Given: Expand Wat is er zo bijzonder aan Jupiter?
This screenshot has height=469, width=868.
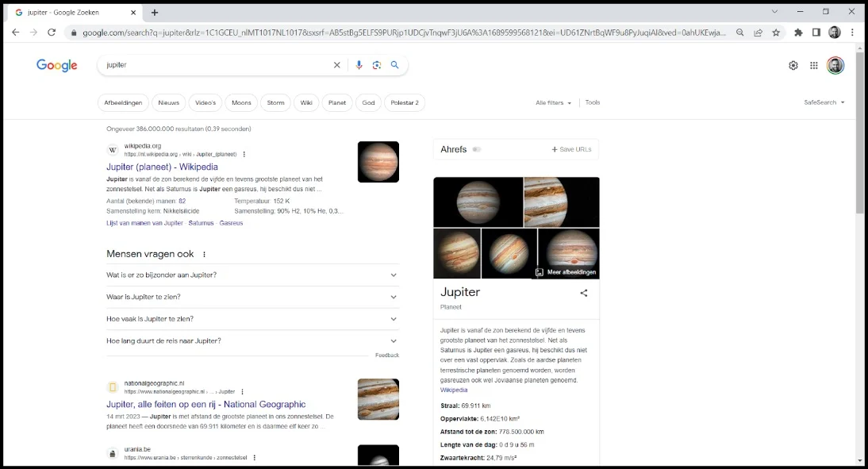Looking at the screenshot, I should [252, 275].
